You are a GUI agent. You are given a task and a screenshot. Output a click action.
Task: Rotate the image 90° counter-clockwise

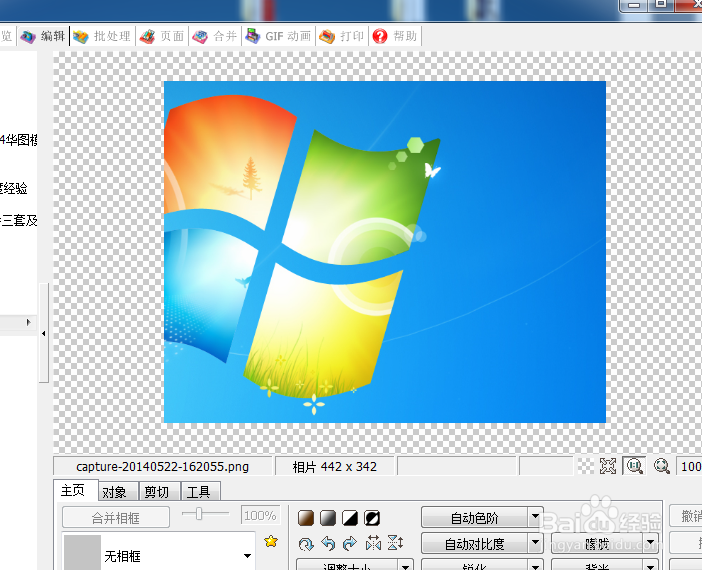coord(328,544)
